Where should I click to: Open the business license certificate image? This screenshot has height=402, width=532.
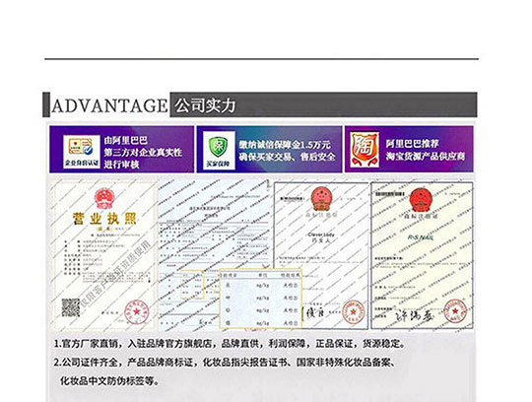(x=103, y=255)
